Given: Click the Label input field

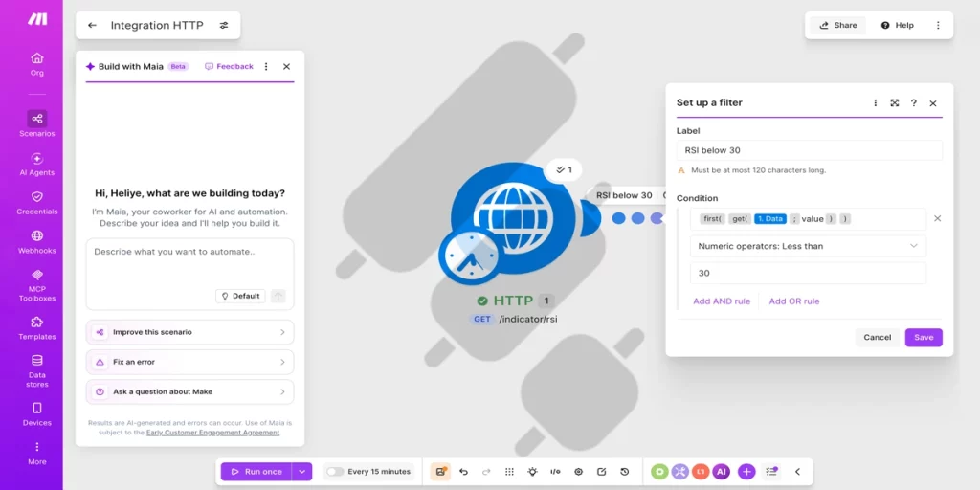Looking at the screenshot, I should click(810, 150).
